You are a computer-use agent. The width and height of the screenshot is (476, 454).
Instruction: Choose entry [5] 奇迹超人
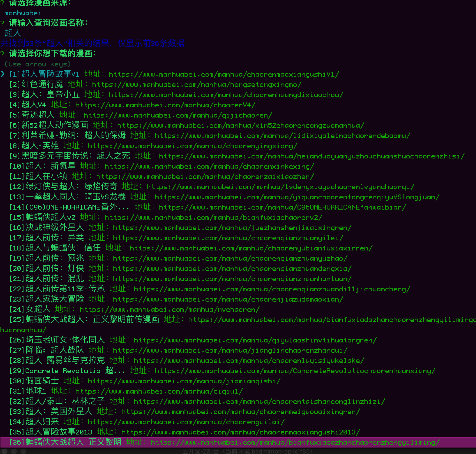point(32,115)
